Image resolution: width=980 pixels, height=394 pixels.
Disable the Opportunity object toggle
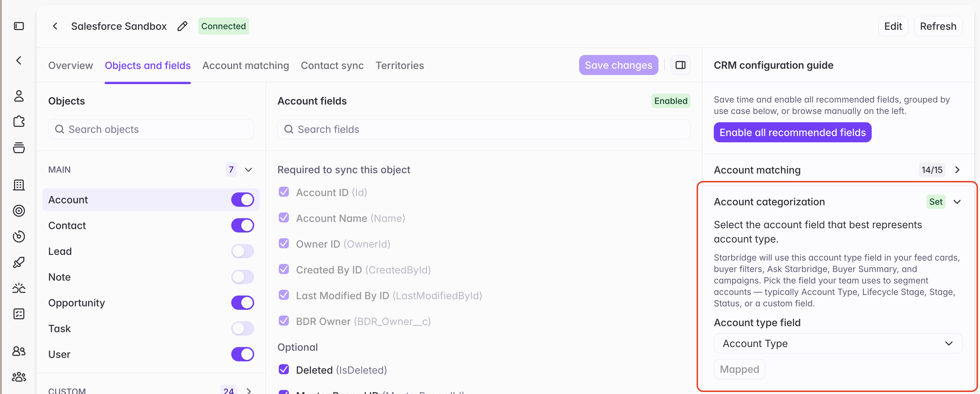point(243,303)
